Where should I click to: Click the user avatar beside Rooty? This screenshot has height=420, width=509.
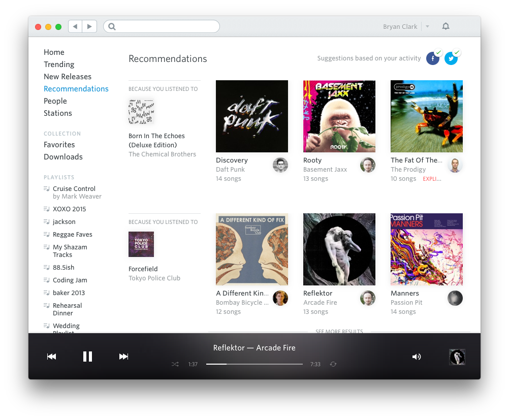tap(368, 165)
